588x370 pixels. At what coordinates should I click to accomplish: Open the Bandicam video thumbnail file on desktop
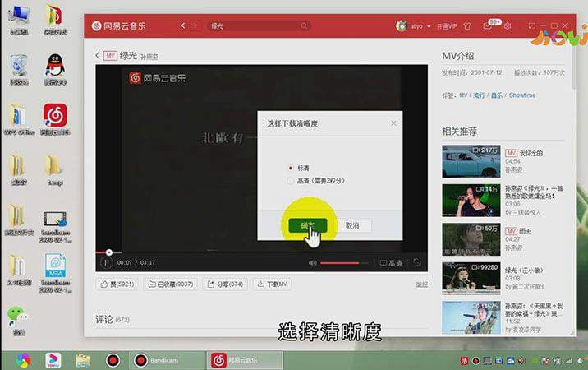pyautogui.click(x=56, y=226)
